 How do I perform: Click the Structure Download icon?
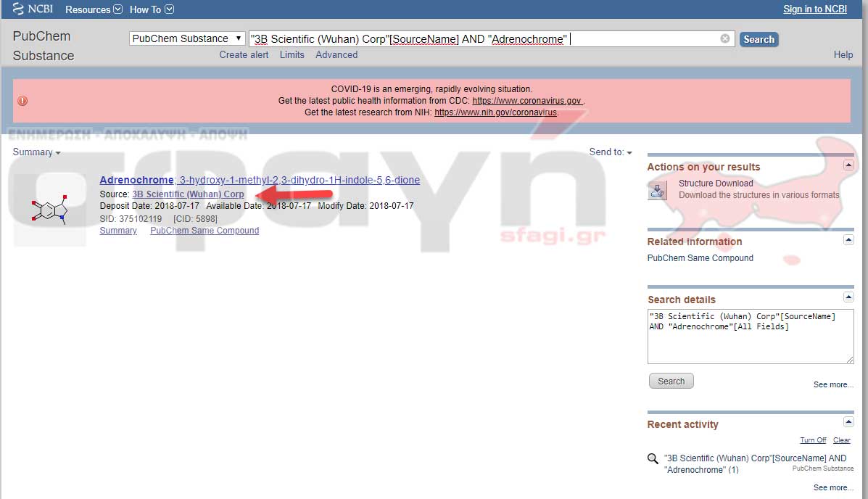pyautogui.click(x=657, y=190)
